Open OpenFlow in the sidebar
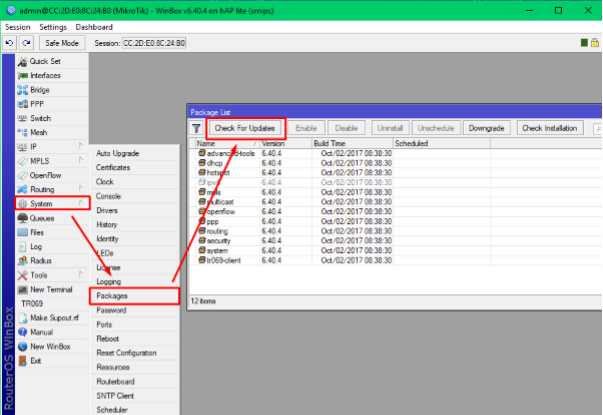Image resolution: width=603 pixels, height=415 pixels. coord(52,175)
